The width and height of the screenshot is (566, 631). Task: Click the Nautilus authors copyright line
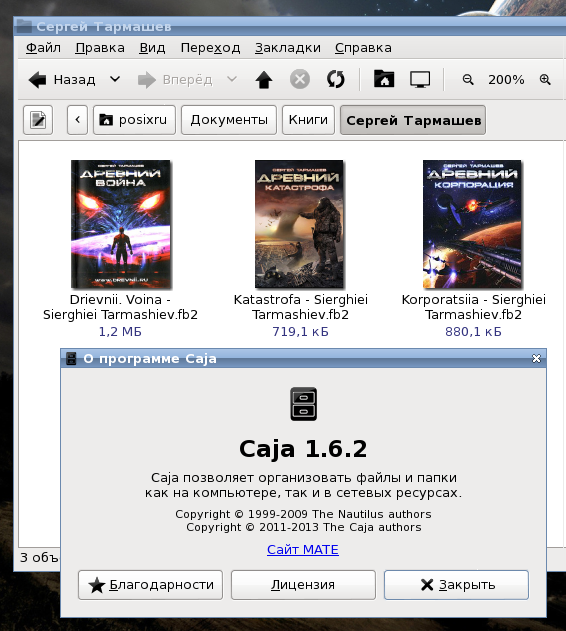pos(303,514)
